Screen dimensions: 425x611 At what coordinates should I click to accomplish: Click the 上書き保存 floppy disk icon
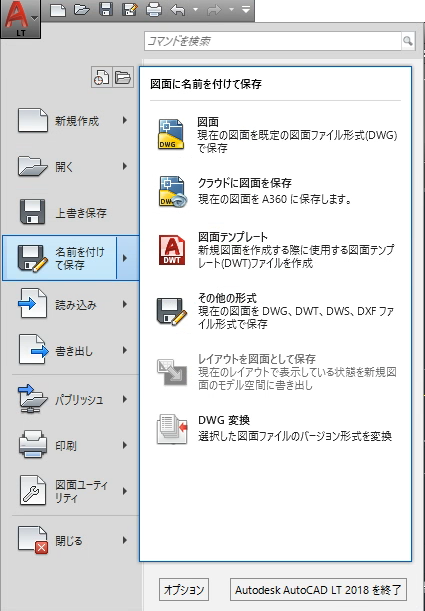click(x=33, y=212)
